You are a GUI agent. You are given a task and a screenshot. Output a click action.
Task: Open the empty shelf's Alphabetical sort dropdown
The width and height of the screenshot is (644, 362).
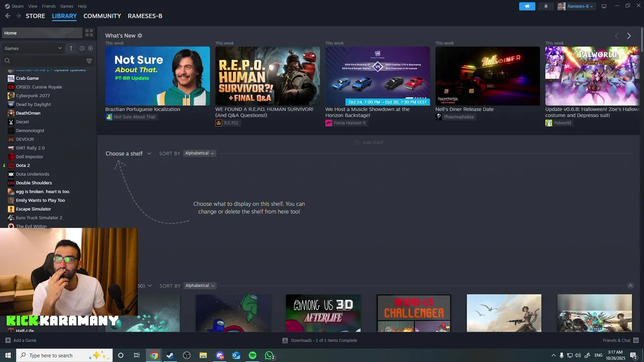(x=200, y=153)
